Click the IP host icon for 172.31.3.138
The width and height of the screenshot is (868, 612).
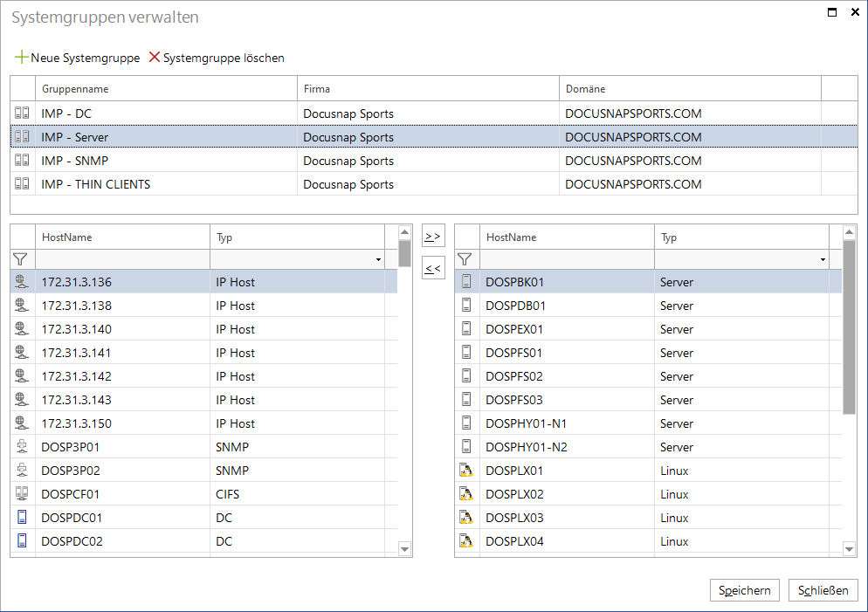pyautogui.click(x=22, y=305)
